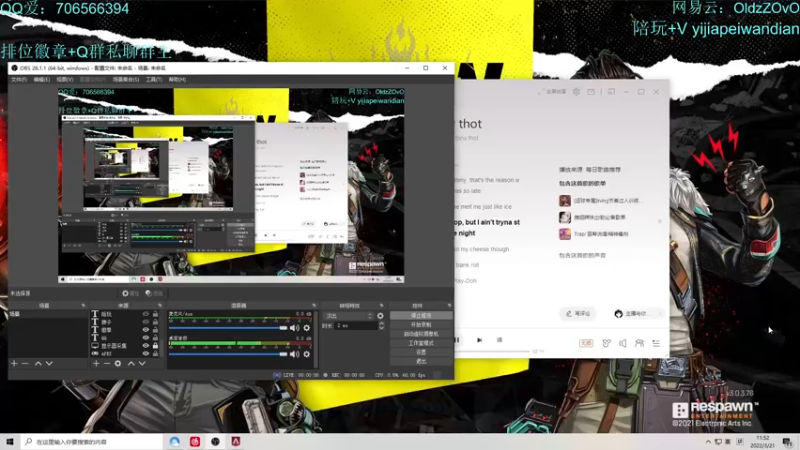This screenshot has width=800, height=450.
Task: Click the write comment button in music player
Action: [x=579, y=314]
